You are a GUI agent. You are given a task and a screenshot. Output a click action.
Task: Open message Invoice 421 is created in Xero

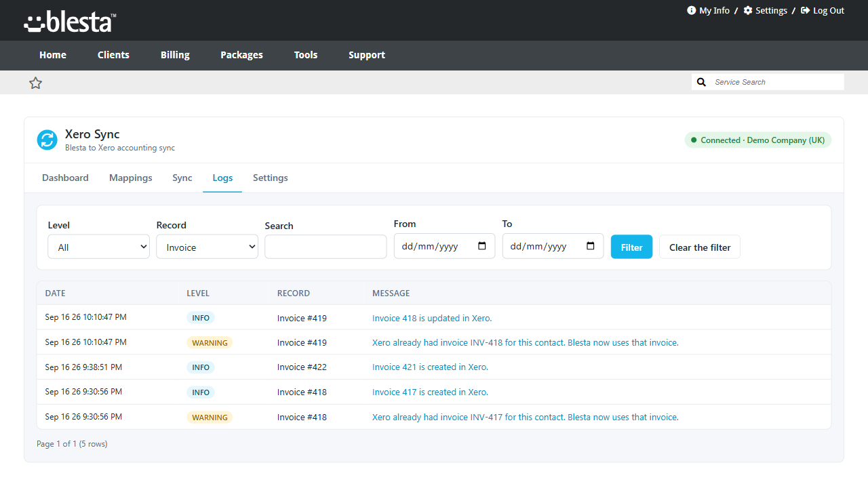[430, 367]
